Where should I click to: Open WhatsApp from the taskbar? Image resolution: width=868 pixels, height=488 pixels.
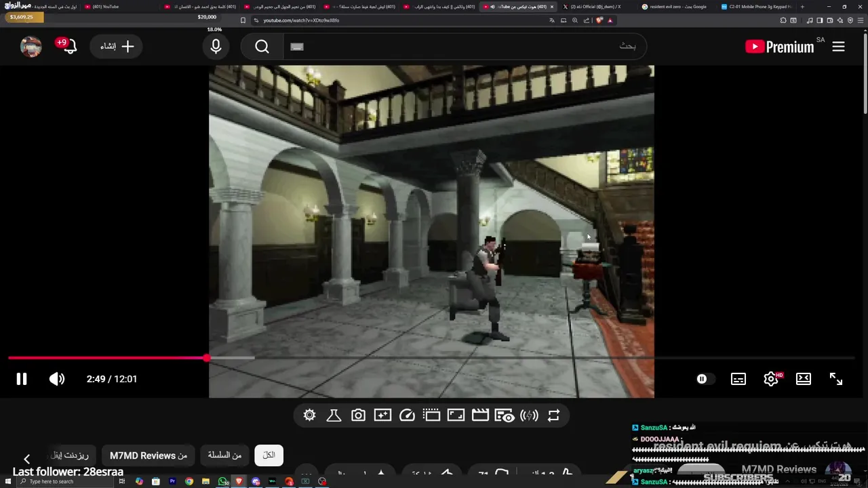(x=222, y=481)
